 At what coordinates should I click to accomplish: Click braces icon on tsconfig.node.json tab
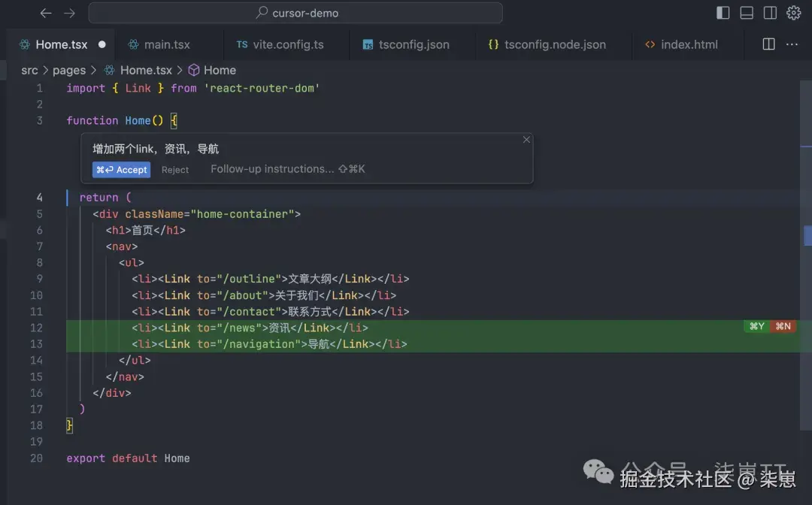point(493,44)
